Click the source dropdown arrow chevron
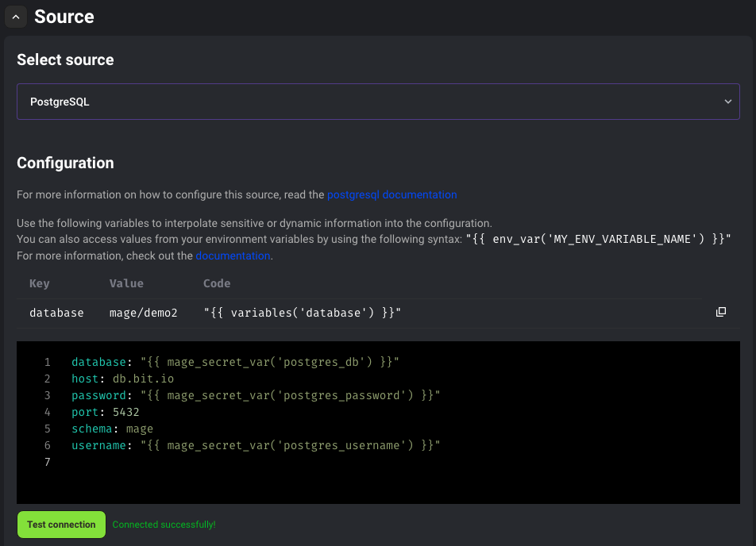Image resolution: width=756 pixels, height=546 pixels. click(727, 102)
